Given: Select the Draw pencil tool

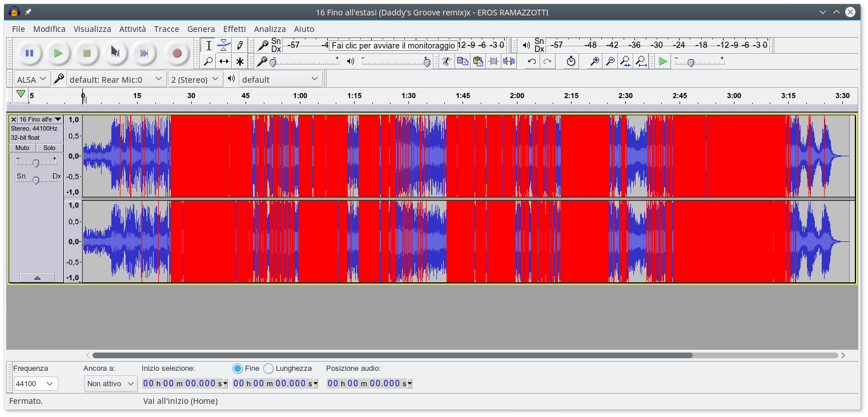Looking at the screenshot, I should pyautogui.click(x=240, y=46).
